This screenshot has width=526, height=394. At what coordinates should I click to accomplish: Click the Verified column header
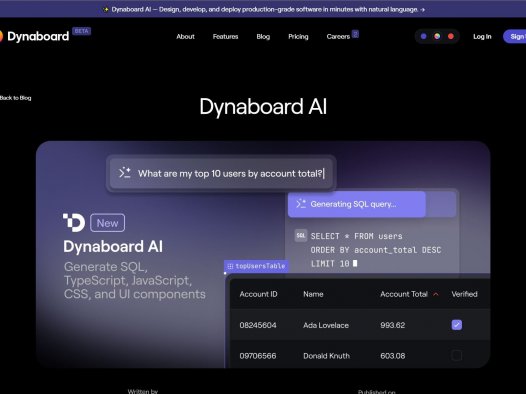[464, 294]
